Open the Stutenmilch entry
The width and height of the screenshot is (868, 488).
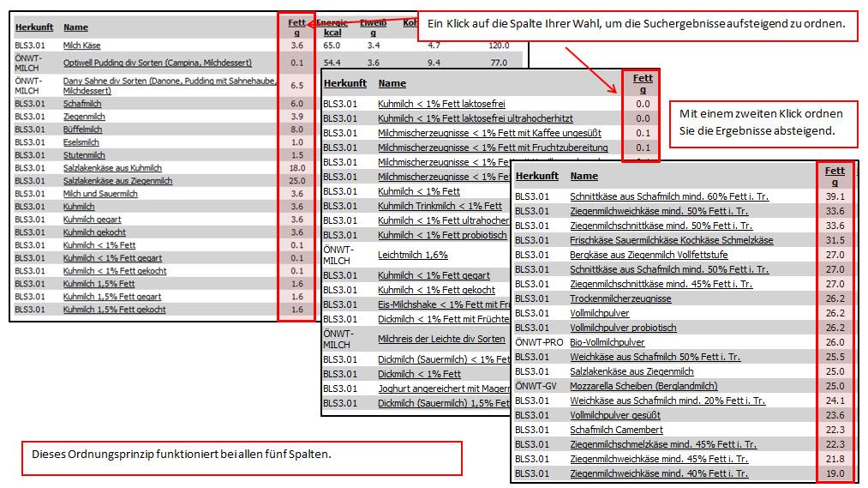click(84, 155)
